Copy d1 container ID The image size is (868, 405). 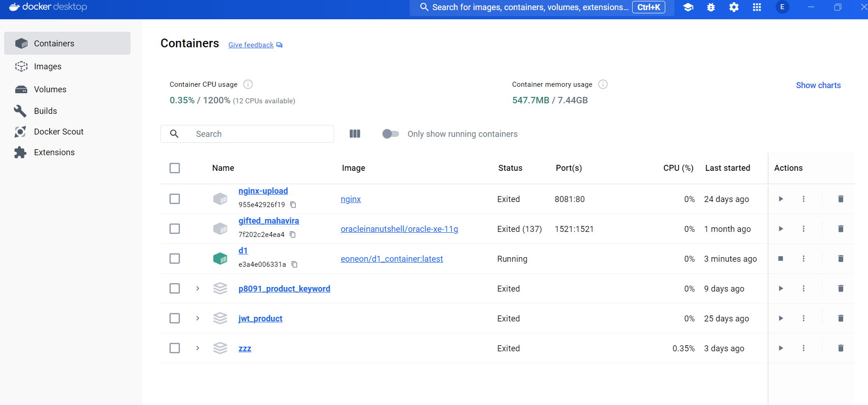(294, 264)
